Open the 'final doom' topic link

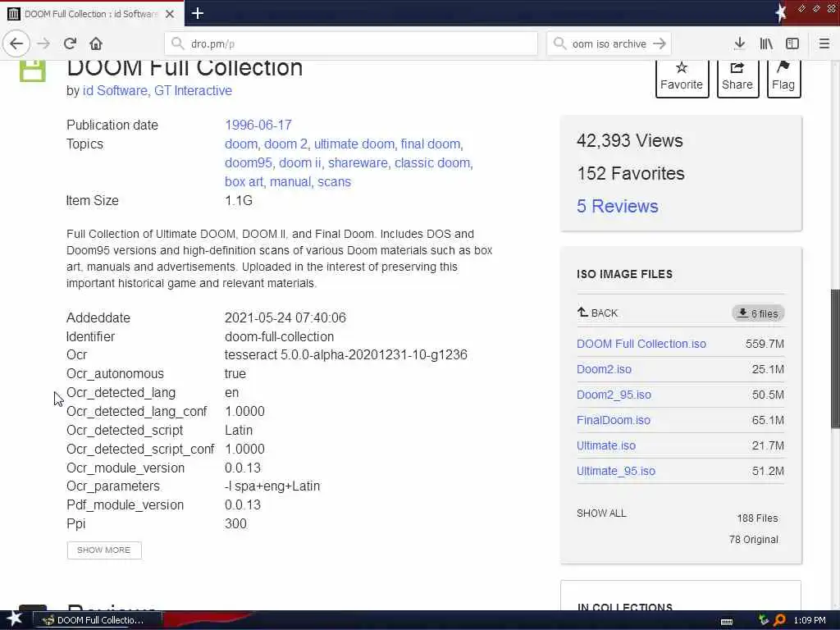pos(431,144)
